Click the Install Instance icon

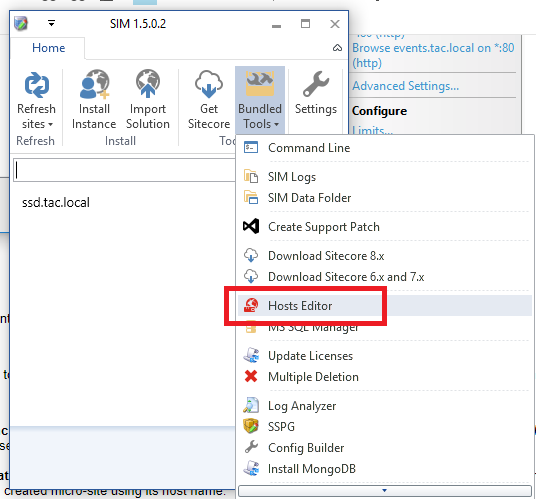pyautogui.click(x=94, y=84)
